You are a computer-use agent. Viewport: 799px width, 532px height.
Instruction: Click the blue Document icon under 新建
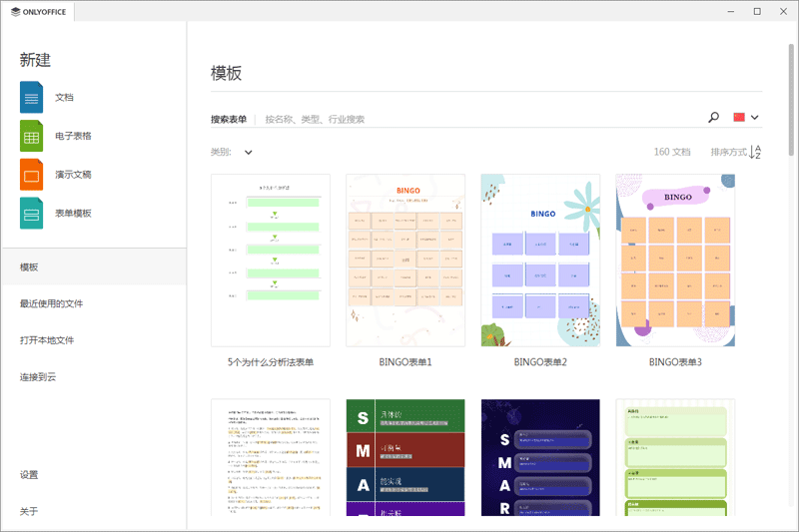pos(31,98)
